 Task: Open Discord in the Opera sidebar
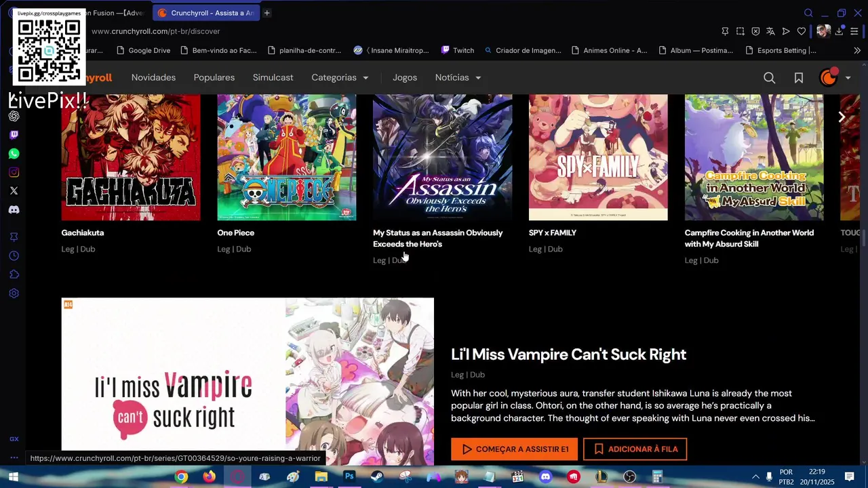pyautogui.click(x=14, y=210)
